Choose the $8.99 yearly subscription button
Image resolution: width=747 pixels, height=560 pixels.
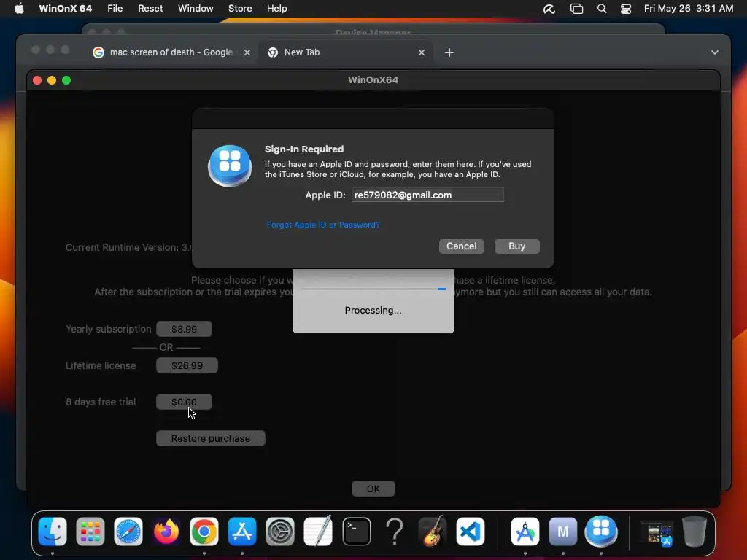pyautogui.click(x=184, y=329)
